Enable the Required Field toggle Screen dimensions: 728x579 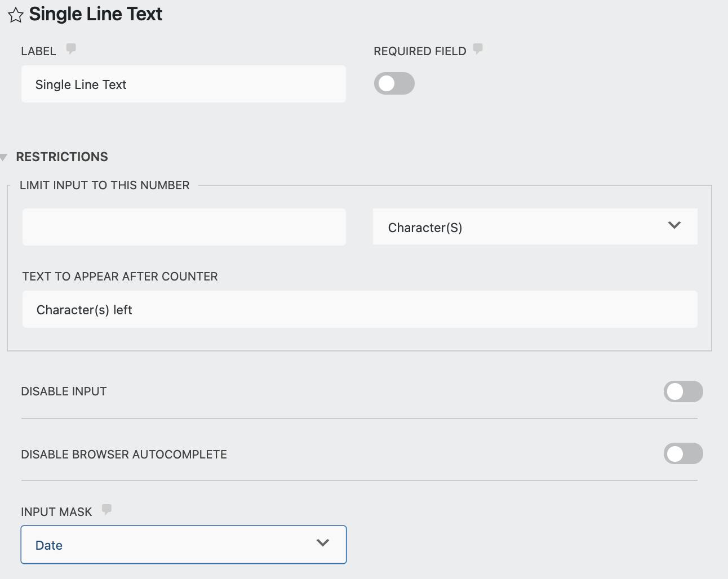pos(394,83)
